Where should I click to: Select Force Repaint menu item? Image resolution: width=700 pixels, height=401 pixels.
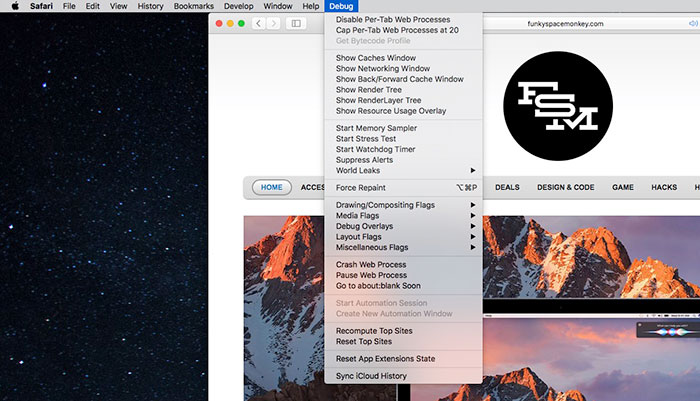pos(361,187)
